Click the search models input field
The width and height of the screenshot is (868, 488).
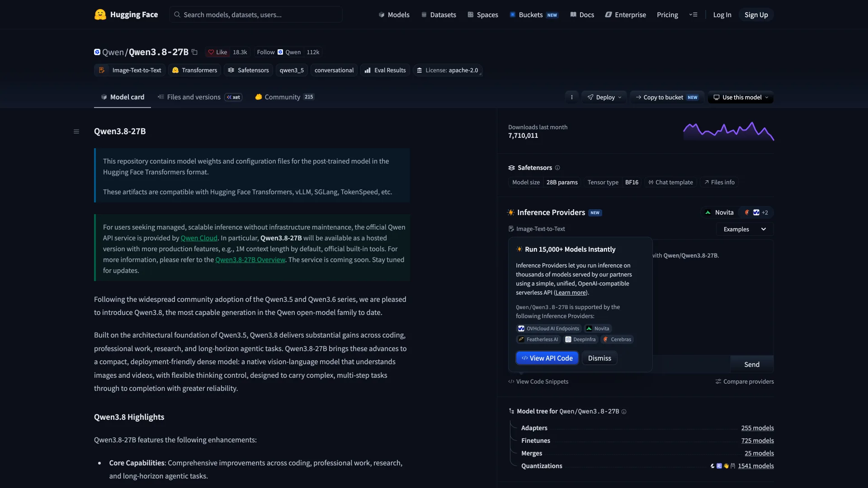tap(256, 14)
